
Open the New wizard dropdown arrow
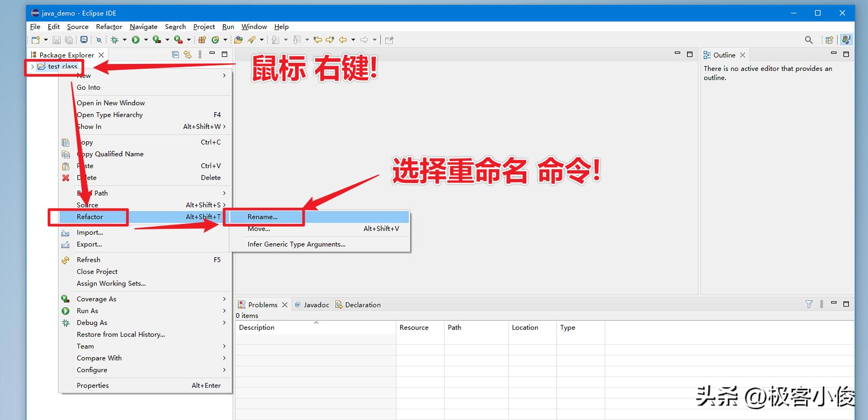tap(46, 40)
